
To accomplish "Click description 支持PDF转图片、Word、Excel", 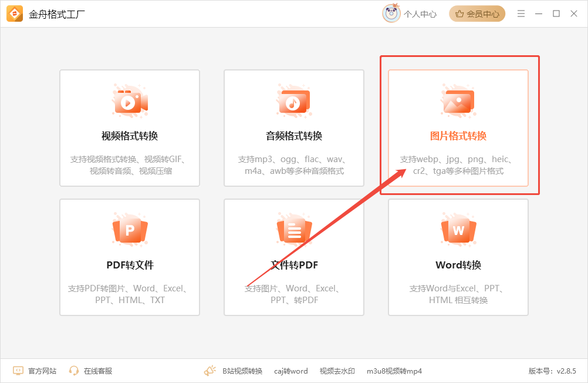I will click(x=127, y=288).
